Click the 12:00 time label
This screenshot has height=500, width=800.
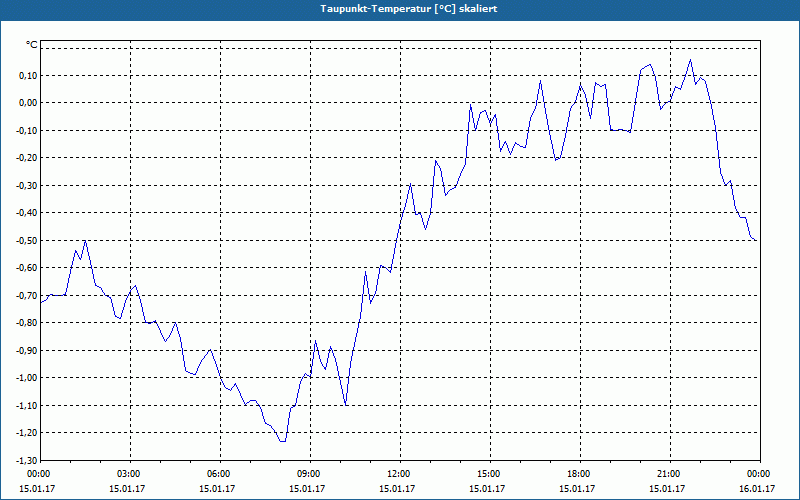(x=398, y=474)
